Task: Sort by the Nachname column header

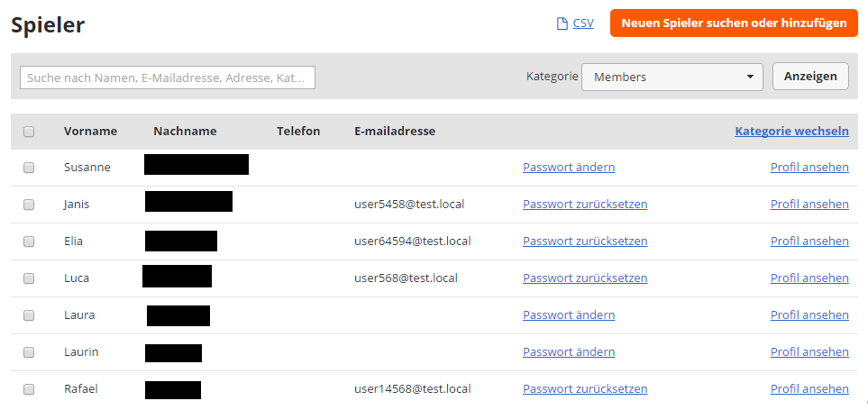Action: (x=185, y=132)
